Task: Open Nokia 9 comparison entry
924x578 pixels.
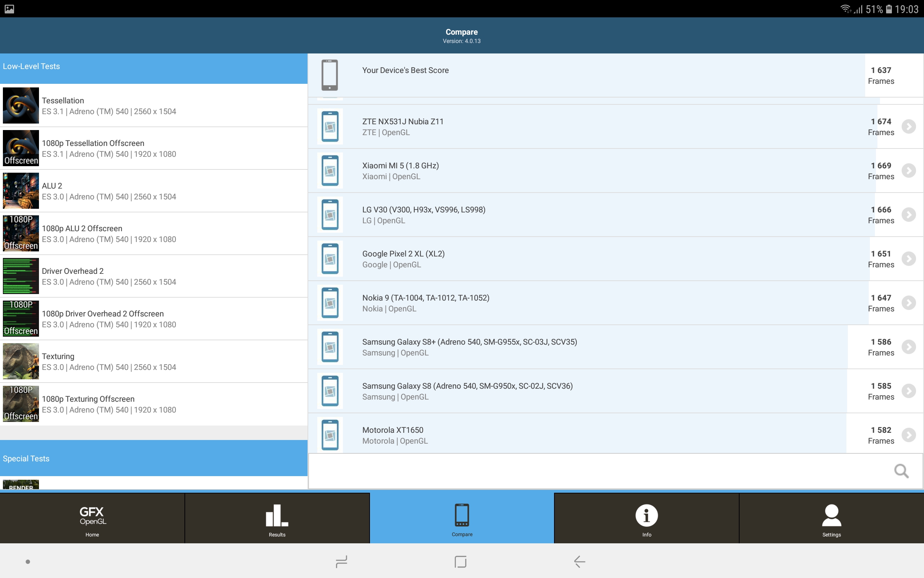Action: click(615, 303)
